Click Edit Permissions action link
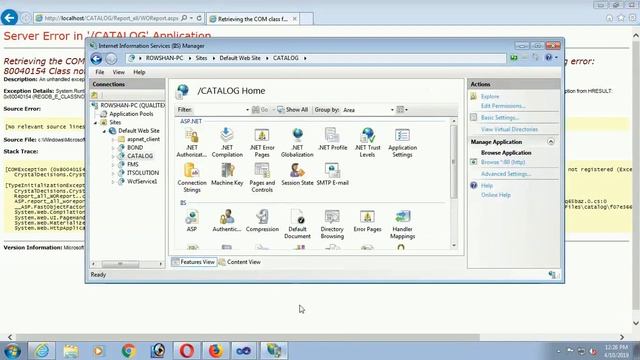This screenshot has height=360, width=640. 503,106
